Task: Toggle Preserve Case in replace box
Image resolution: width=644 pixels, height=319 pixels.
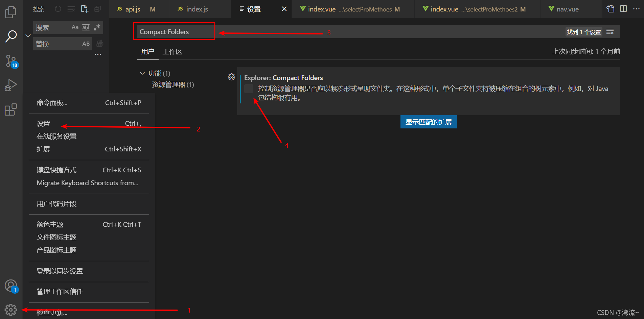Action: point(86,44)
